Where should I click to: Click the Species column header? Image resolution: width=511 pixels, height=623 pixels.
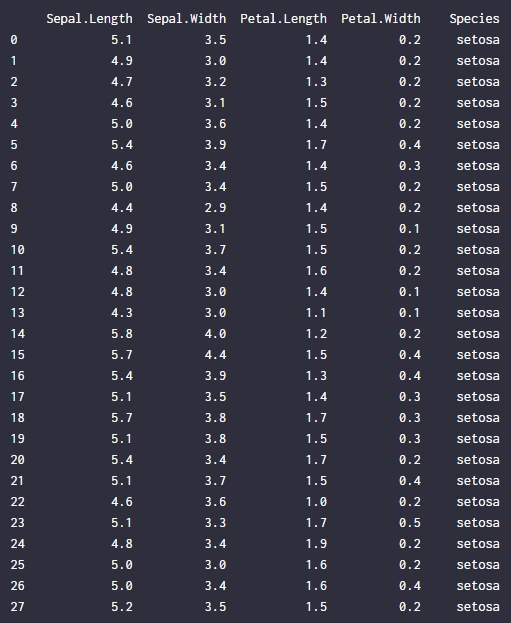474,19
